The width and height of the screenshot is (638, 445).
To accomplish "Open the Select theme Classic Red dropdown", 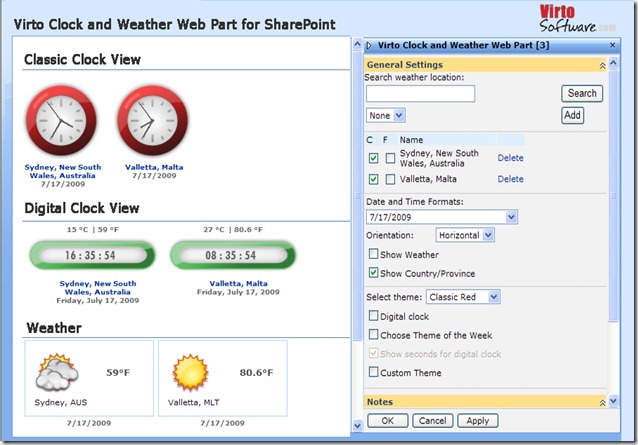I will 463,297.
